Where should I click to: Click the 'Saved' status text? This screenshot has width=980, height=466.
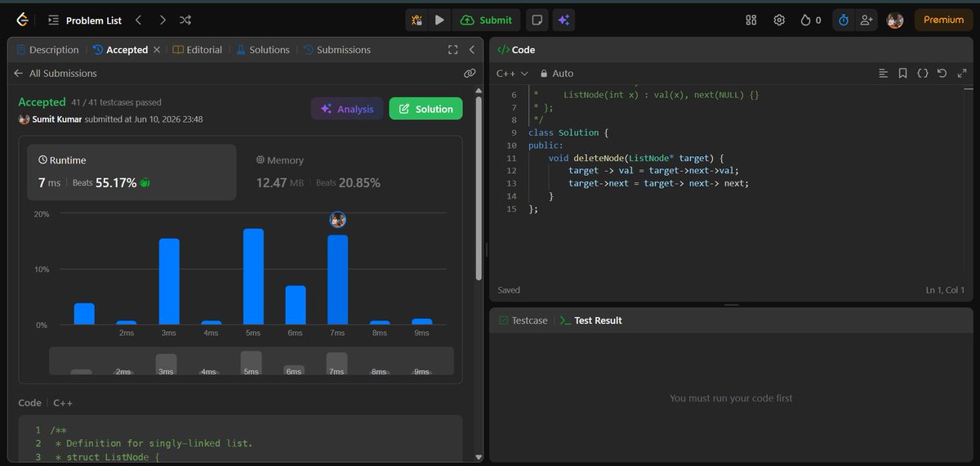click(x=509, y=290)
